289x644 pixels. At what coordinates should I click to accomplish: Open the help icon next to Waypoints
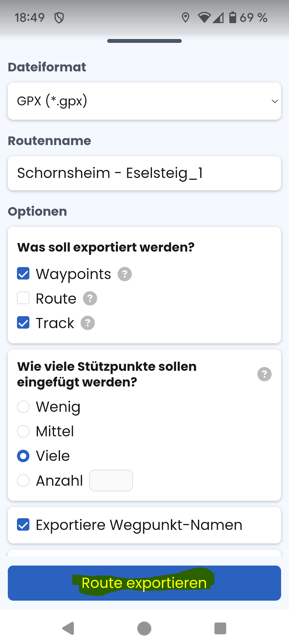point(125,274)
